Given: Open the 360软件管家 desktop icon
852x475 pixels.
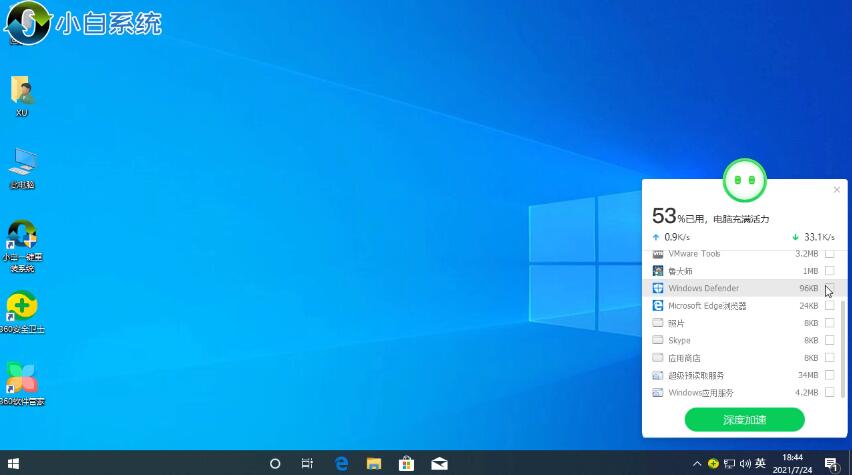Looking at the screenshot, I should [x=21, y=379].
